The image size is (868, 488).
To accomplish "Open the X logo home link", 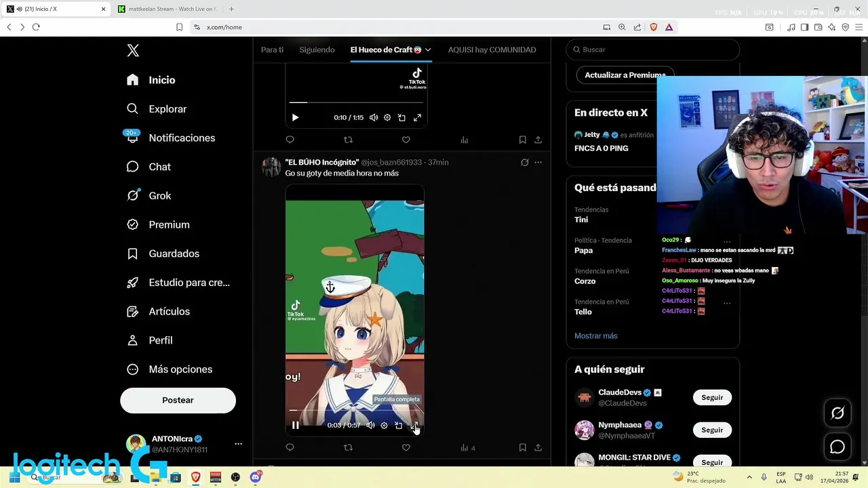I will (x=133, y=51).
